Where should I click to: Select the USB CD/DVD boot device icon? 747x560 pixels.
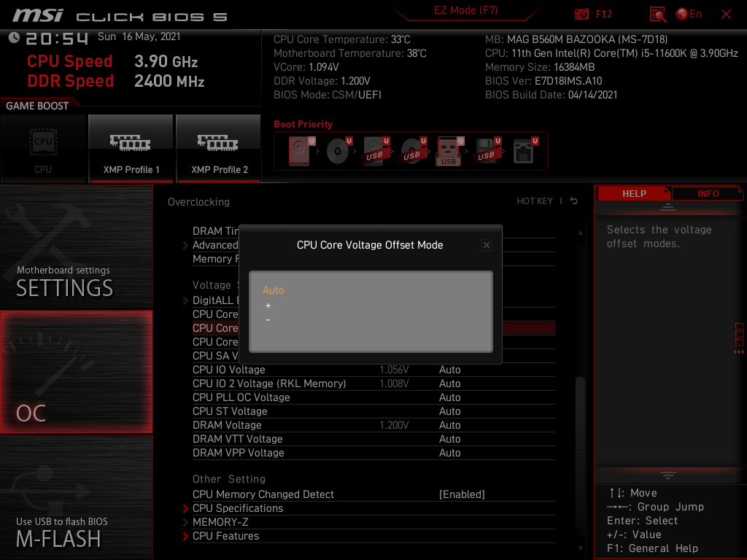point(413,151)
